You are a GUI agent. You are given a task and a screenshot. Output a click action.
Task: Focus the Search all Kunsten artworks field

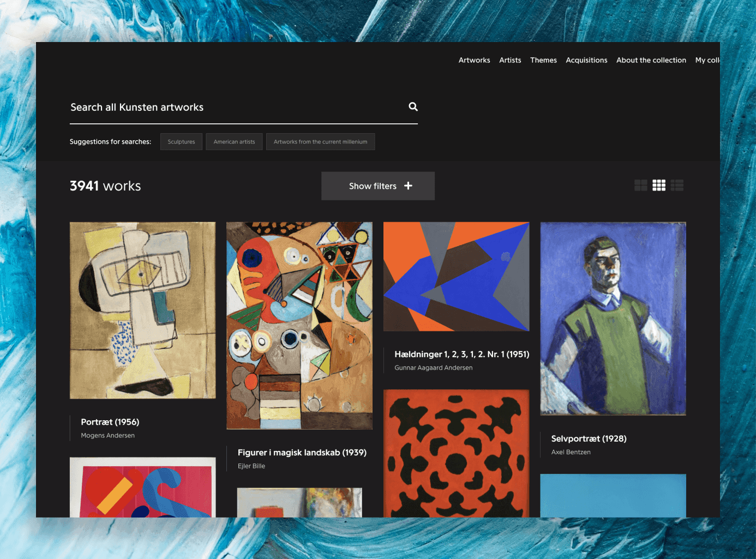pos(235,108)
